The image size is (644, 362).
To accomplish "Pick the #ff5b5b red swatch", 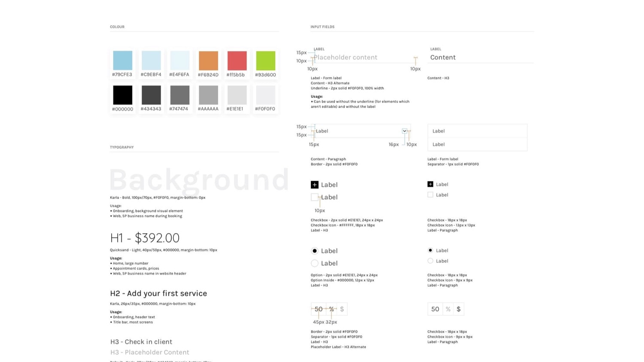I will click(x=237, y=61).
